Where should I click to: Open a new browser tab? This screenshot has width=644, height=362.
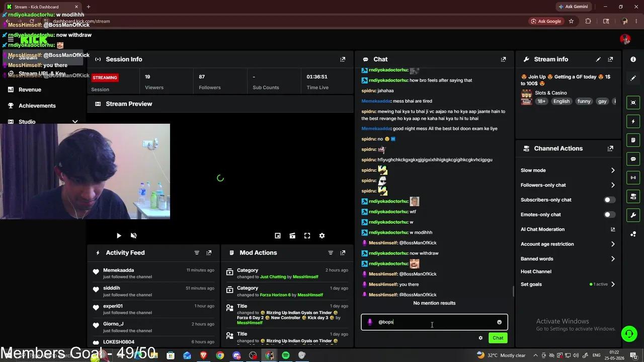click(89, 7)
